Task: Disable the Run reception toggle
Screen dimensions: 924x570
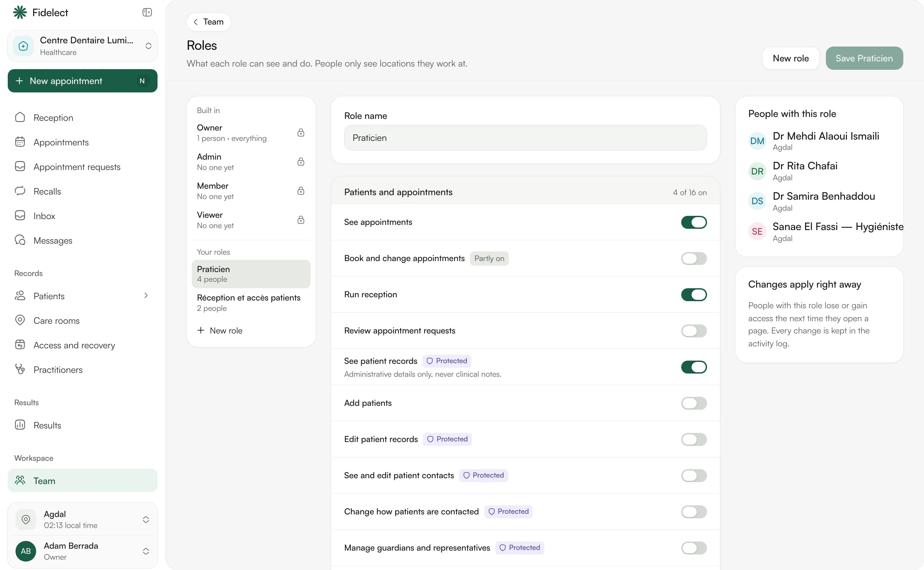Action: 693,295
